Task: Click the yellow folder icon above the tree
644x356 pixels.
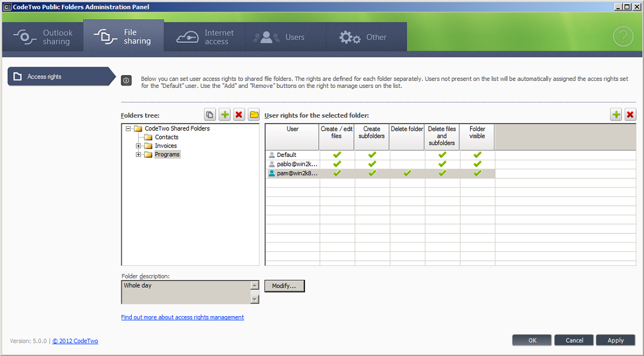Action: coord(254,115)
